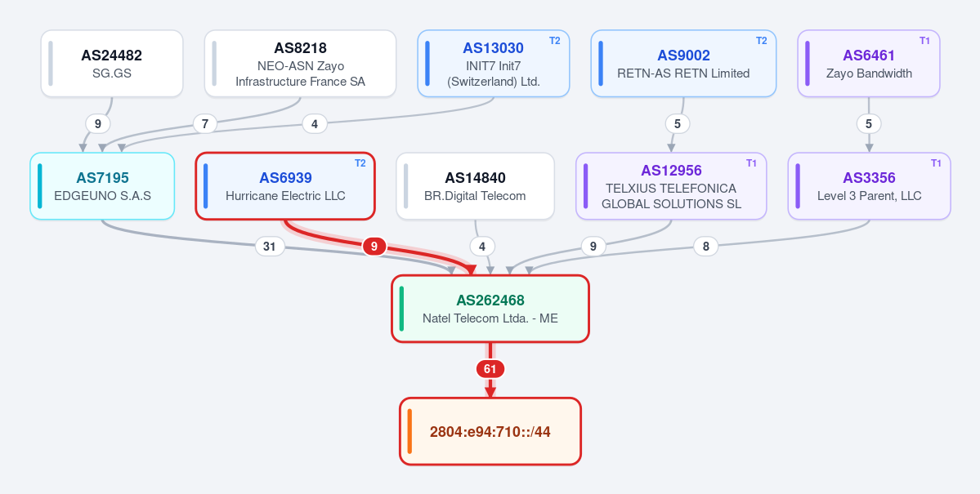
Task: Select the AS9002 RETN Limited node
Action: [683, 64]
